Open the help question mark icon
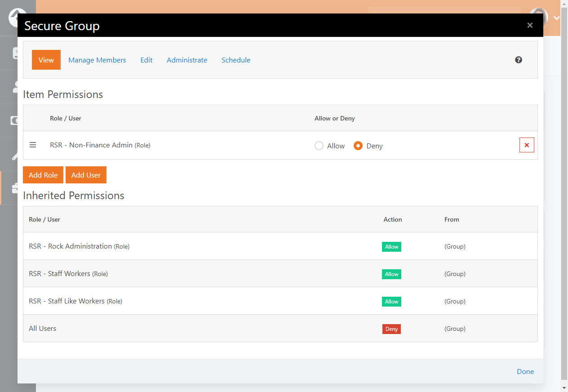 tap(519, 60)
